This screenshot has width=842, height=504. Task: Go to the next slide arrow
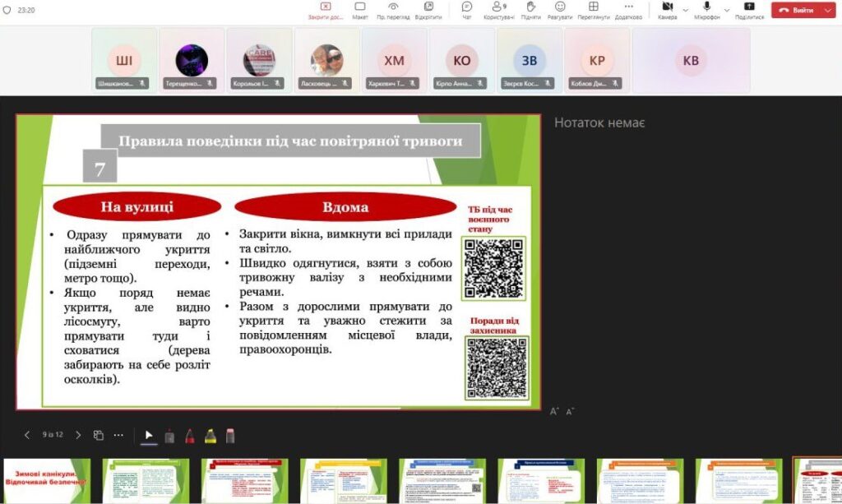pyautogui.click(x=78, y=435)
